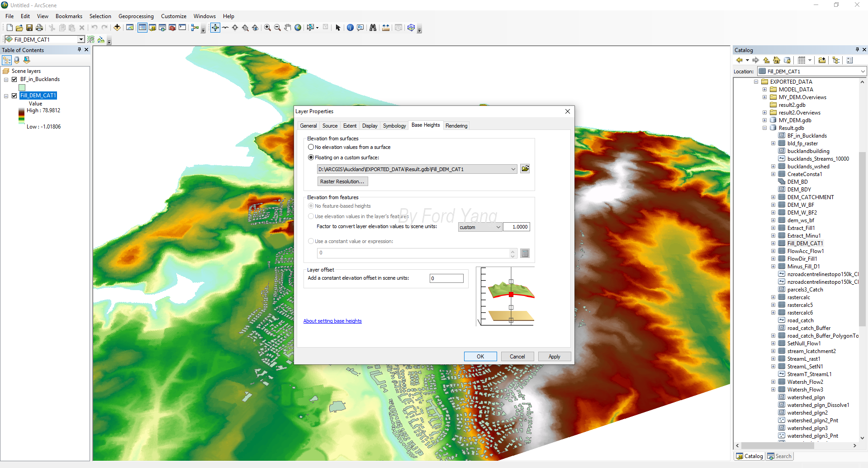This screenshot has height=468, width=868.
Task: Activate the Identify tool
Action: coord(350,28)
